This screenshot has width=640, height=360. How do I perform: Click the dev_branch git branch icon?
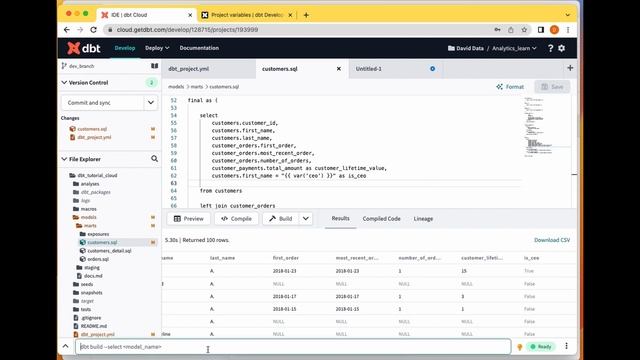tap(64, 66)
